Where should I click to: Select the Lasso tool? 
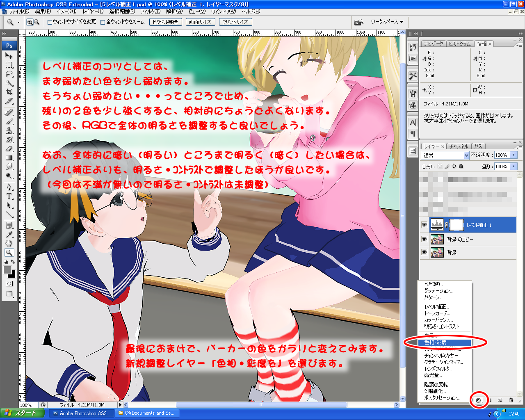click(9, 74)
